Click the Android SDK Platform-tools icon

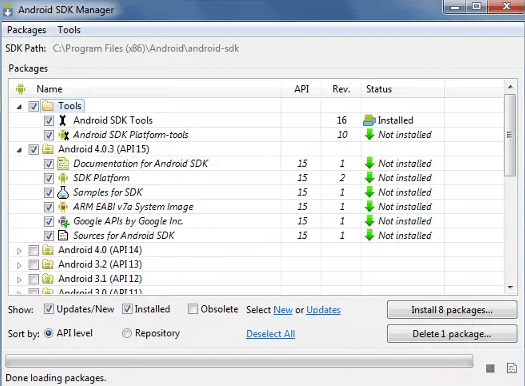(63, 135)
